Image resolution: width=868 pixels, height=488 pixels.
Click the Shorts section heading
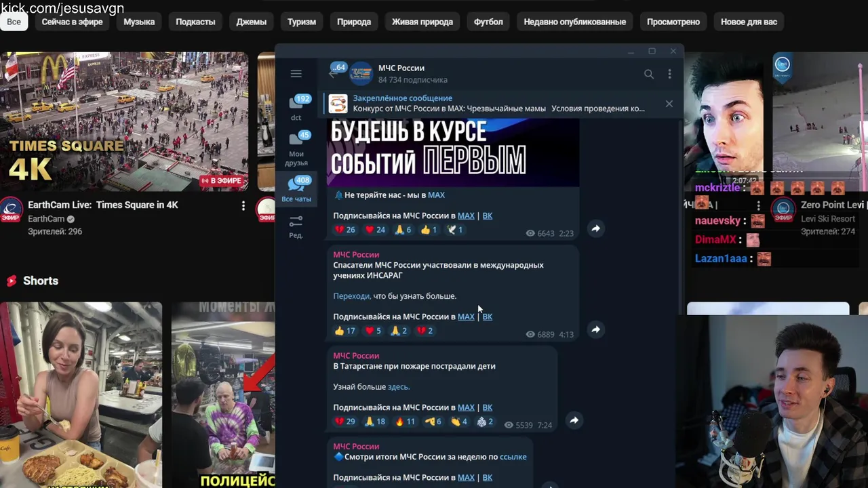coord(41,281)
